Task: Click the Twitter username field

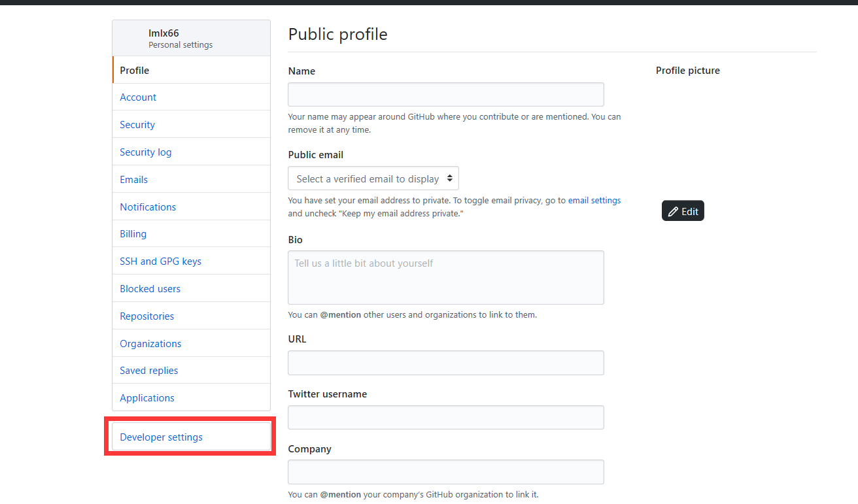Action: click(x=445, y=418)
